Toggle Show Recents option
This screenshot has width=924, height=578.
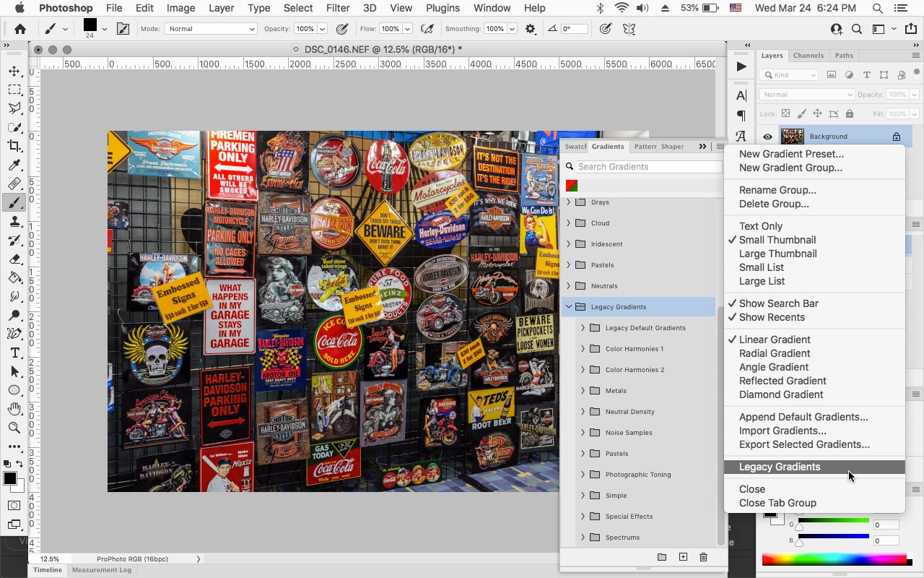click(x=772, y=317)
